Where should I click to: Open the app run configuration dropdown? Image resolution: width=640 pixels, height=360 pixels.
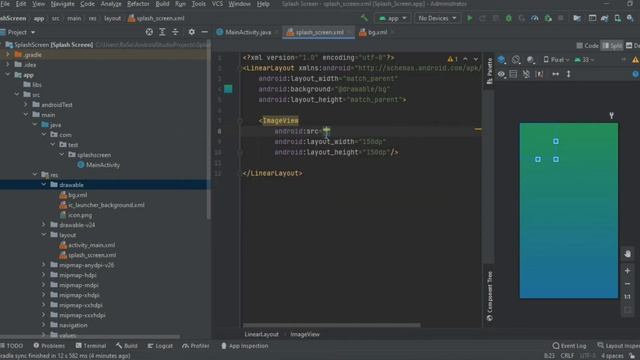pos(392,18)
